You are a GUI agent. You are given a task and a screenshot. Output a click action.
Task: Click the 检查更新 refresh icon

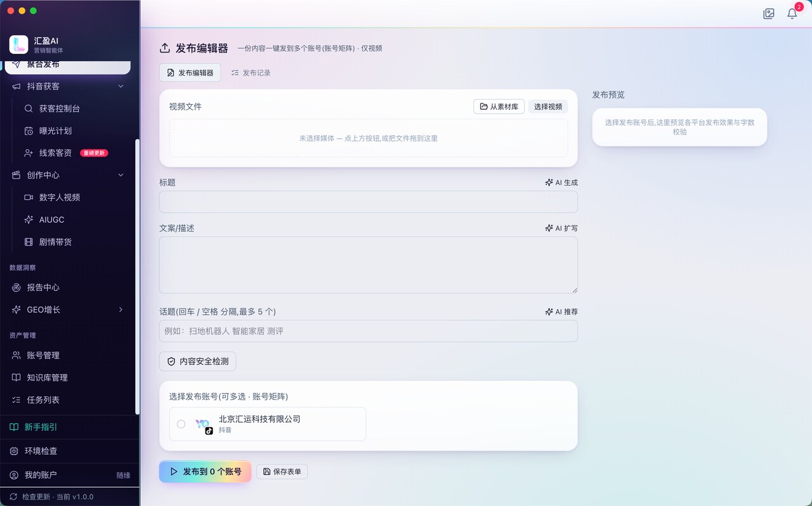click(13, 496)
